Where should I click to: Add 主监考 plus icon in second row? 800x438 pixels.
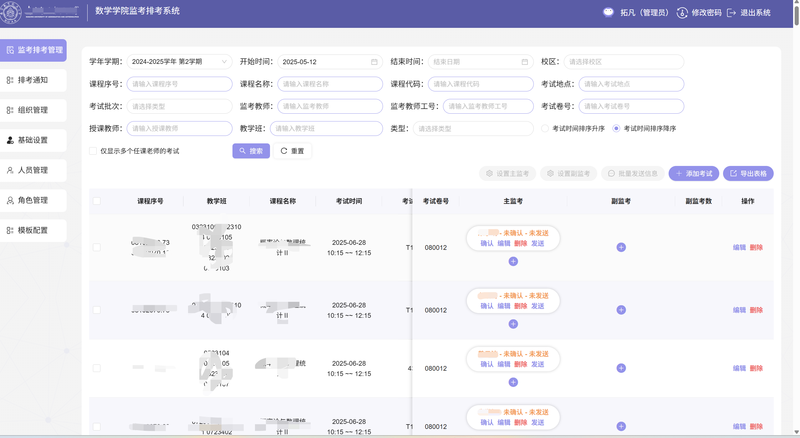click(x=513, y=324)
